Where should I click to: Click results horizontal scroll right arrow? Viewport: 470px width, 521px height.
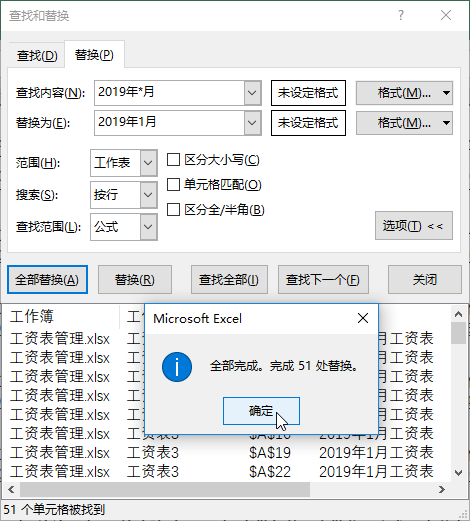[x=442, y=489]
